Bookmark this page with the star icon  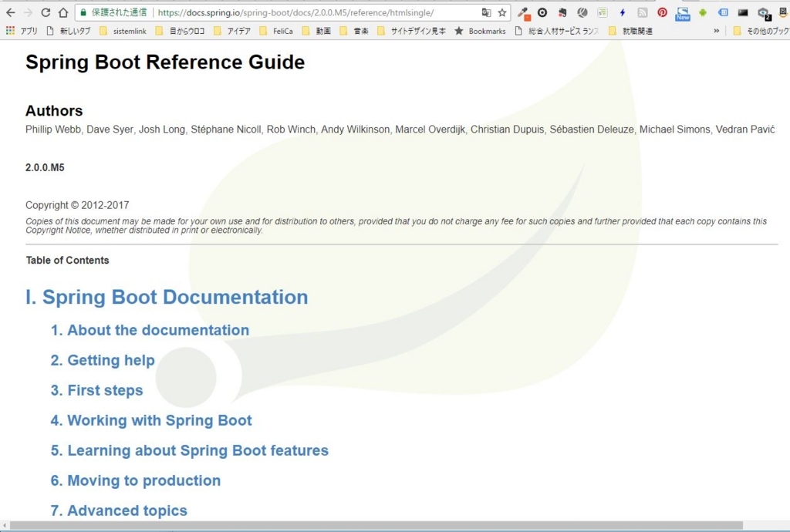click(x=502, y=12)
